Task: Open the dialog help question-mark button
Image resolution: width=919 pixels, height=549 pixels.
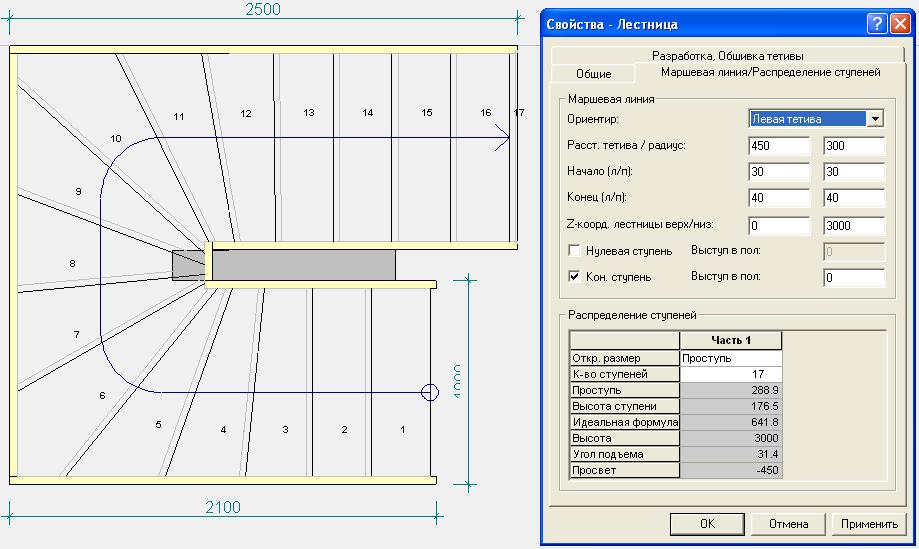Action: pyautogui.click(x=877, y=24)
